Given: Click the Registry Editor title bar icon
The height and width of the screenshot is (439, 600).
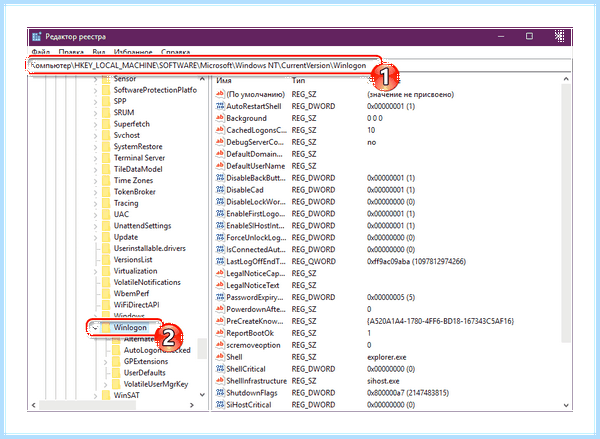Looking at the screenshot, I should pos(37,37).
